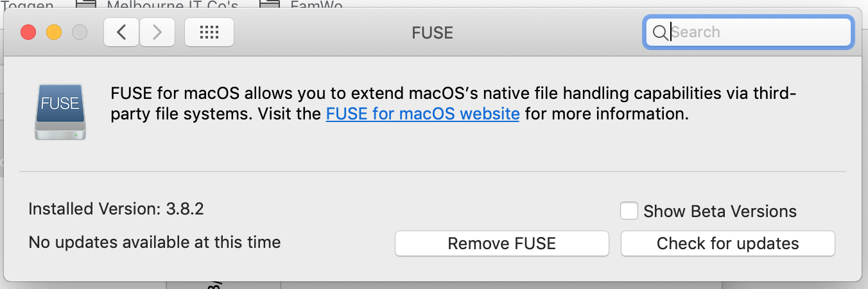Enable the Show Beta Versions checkbox

[x=629, y=211]
